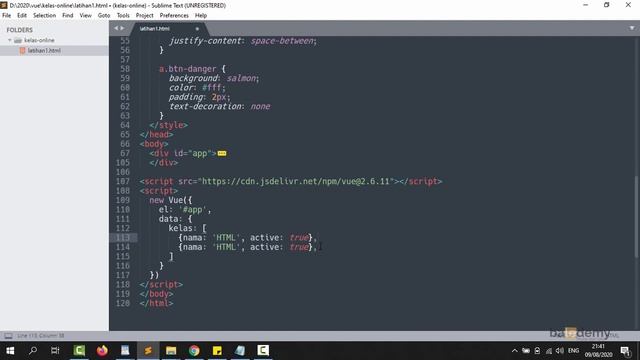Open the white Camtasia recorder taskbar icon
This screenshot has height=360, width=640.
click(x=263, y=351)
